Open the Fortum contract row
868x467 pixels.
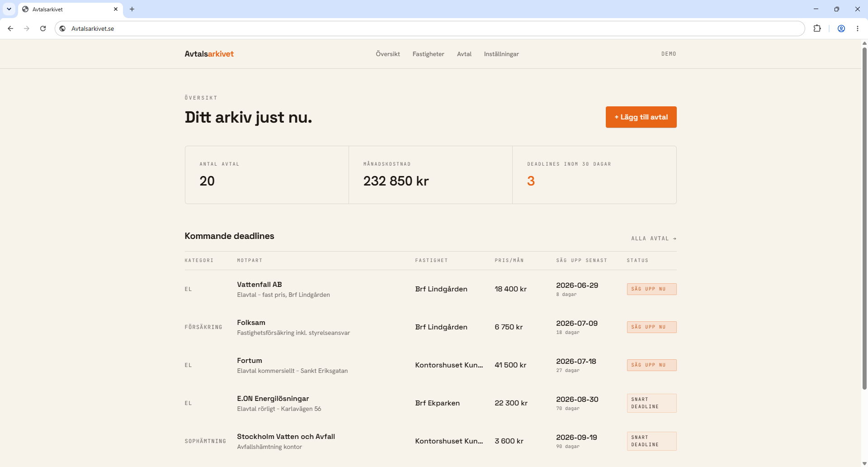(430, 365)
